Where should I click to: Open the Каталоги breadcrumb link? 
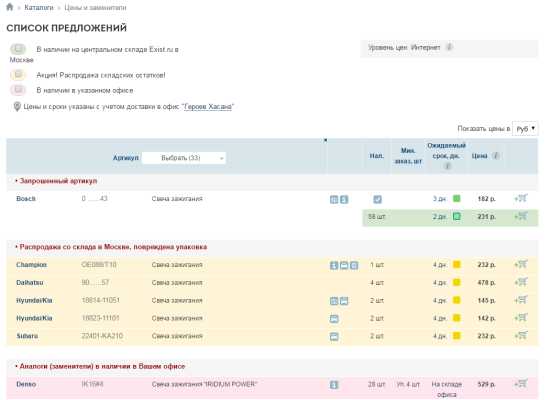click(39, 7)
